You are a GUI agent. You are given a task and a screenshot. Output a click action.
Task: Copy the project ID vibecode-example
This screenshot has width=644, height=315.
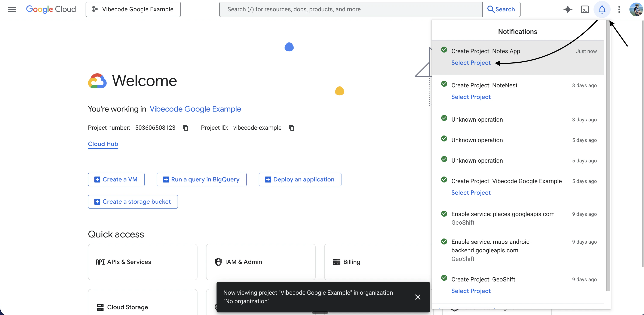(291, 128)
